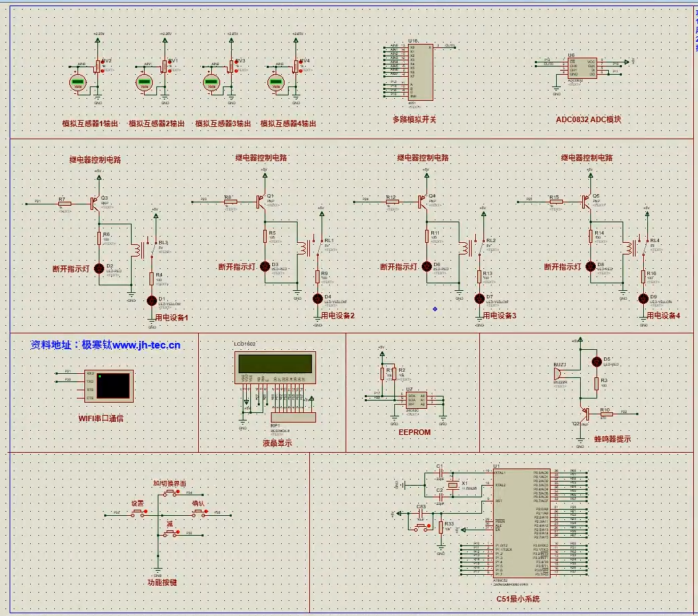Select resistor R4 below relay RL3
Image resolution: width=698 pixels, height=616 pixels.
coord(152,279)
